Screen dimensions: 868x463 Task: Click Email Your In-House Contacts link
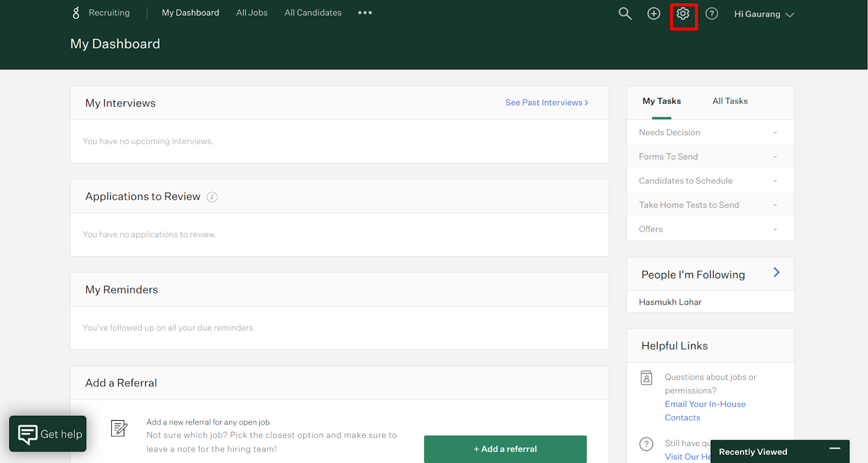click(x=705, y=411)
